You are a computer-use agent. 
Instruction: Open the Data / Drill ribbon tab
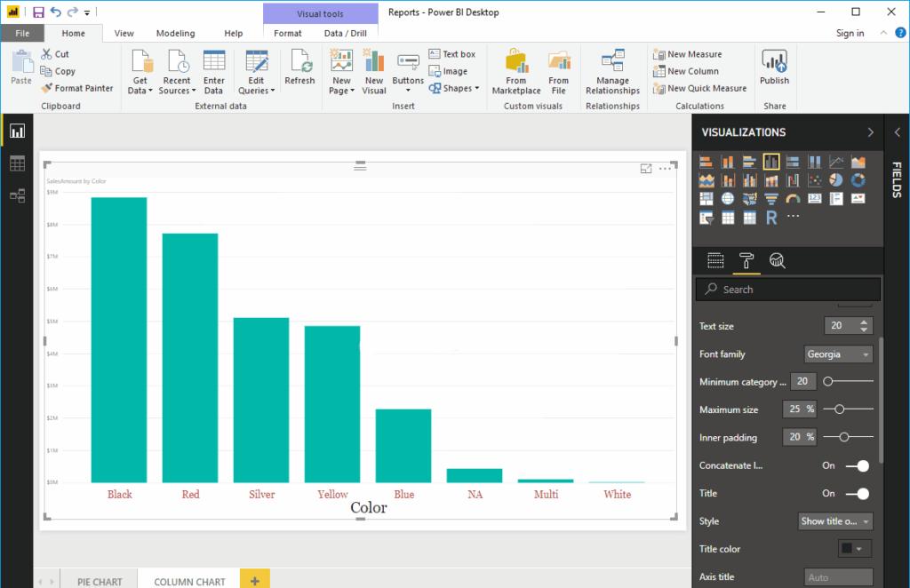pos(346,34)
